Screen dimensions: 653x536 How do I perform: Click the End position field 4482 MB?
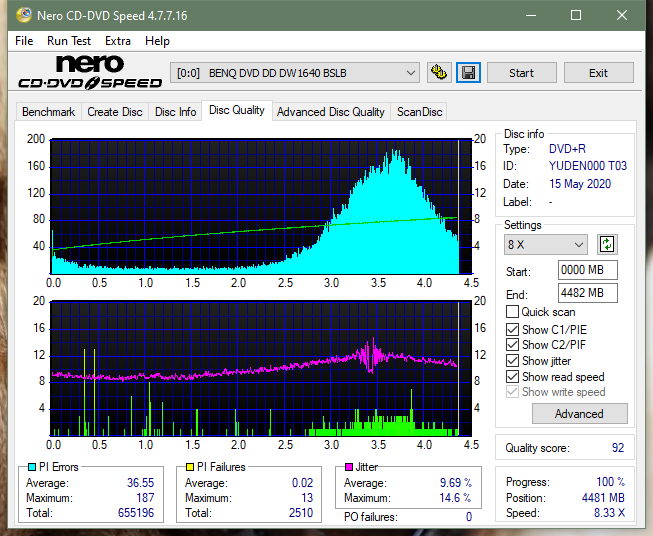pyautogui.click(x=587, y=293)
